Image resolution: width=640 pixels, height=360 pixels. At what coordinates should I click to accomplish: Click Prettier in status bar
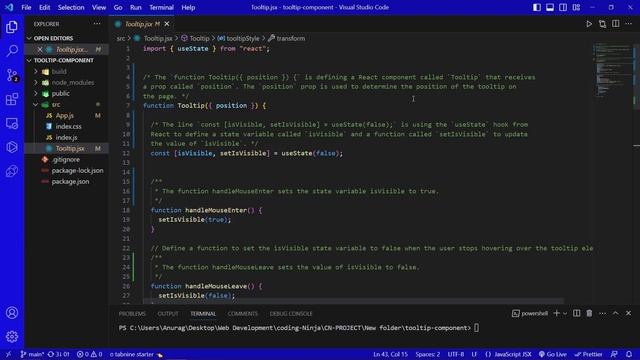point(588,354)
